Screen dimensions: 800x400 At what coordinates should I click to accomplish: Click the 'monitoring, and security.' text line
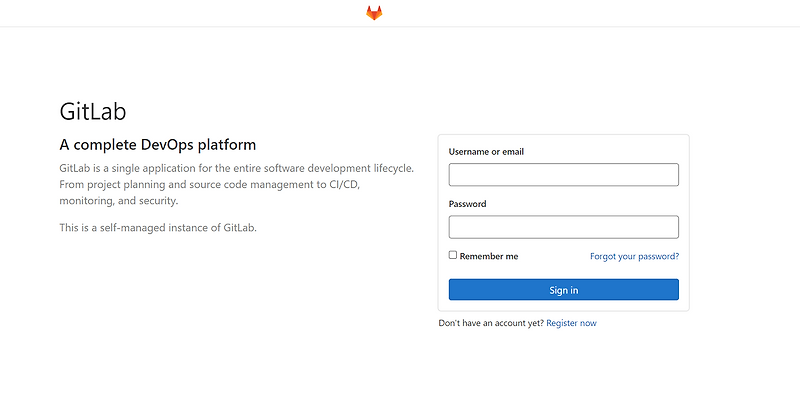click(x=118, y=200)
